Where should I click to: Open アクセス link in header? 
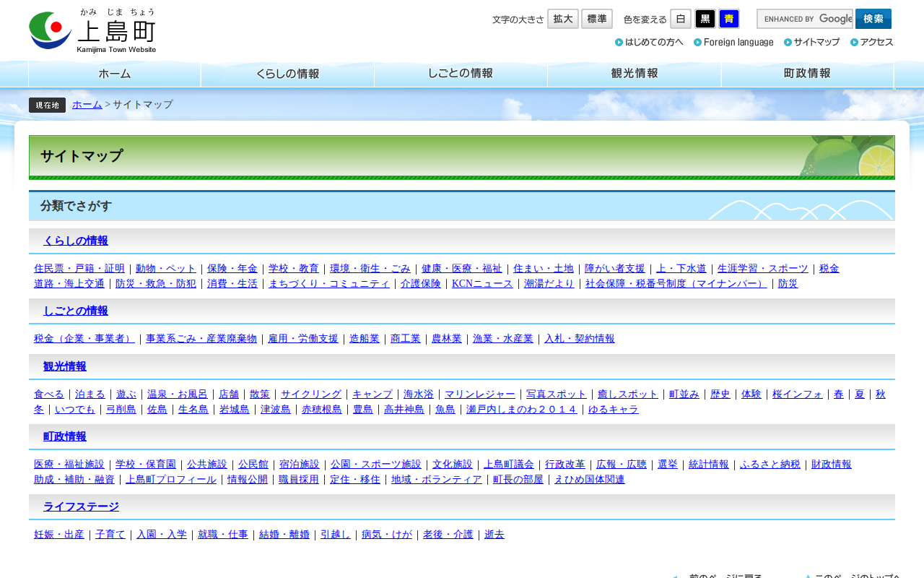pyautogui.click(x=872, y=42)
